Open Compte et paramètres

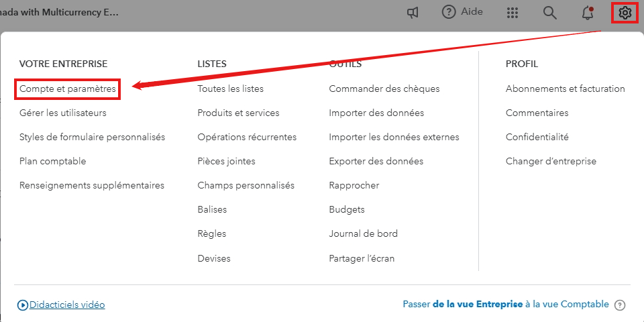[x=67, y=89]
